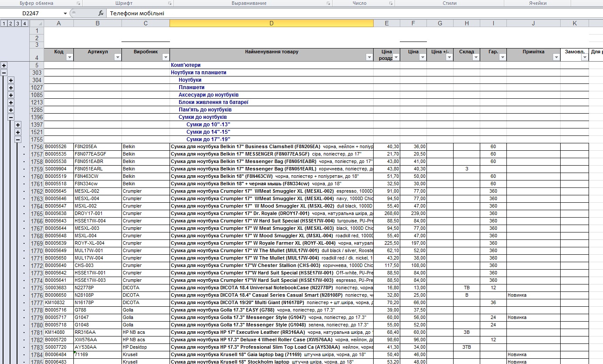Select price cell 268,60

coord(387,214)
